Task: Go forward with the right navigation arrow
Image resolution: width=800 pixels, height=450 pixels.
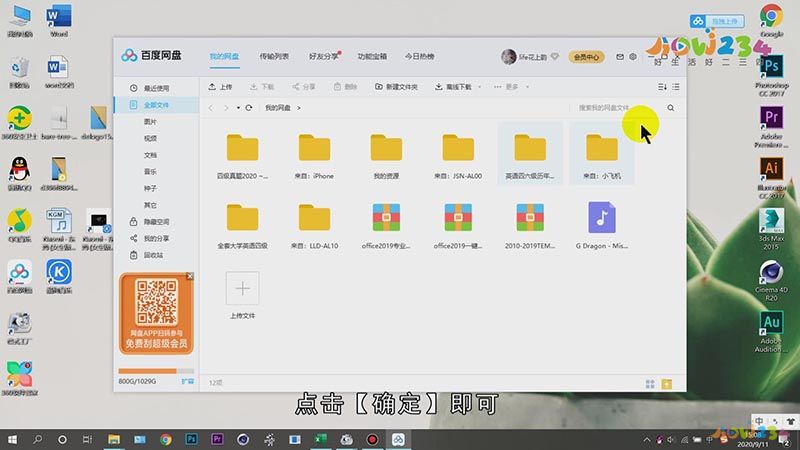Action: (226, 108)
